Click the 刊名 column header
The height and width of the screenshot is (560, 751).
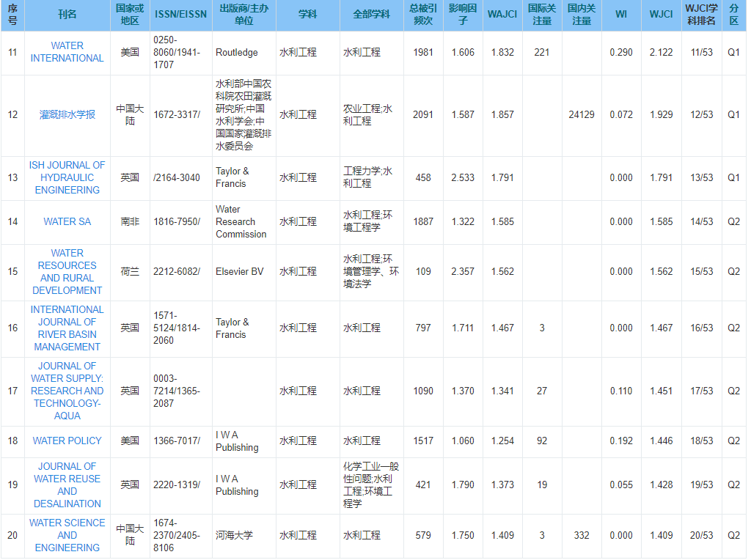[x=67, y=15]
